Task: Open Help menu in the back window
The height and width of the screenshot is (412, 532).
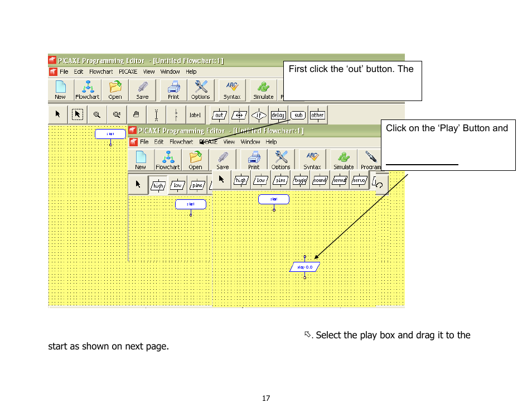Action: tap(191, 71)
